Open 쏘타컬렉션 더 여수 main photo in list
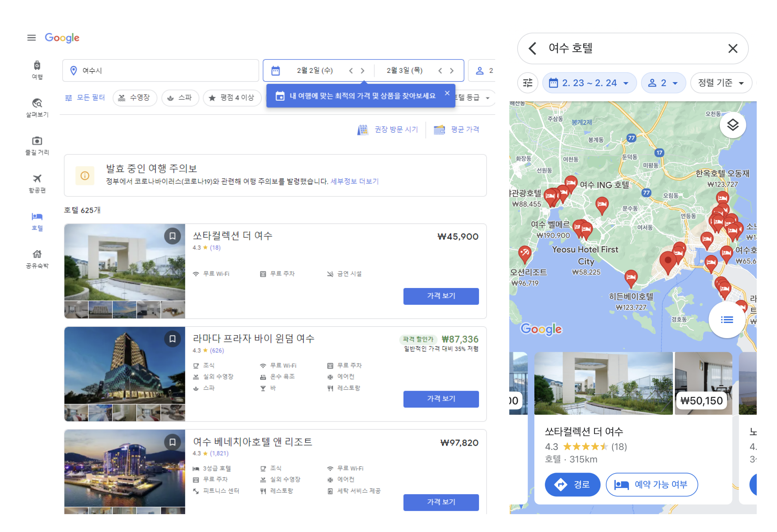 [x=124, y=262]
